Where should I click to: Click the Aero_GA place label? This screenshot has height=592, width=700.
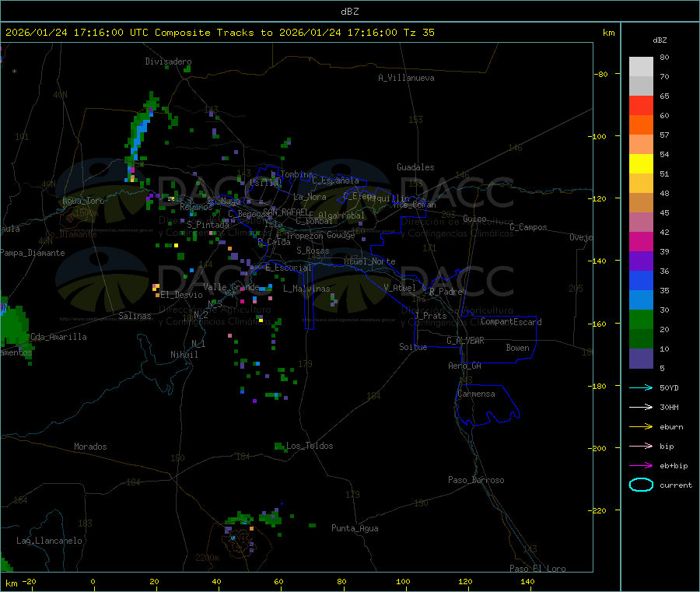coord(465,366)
